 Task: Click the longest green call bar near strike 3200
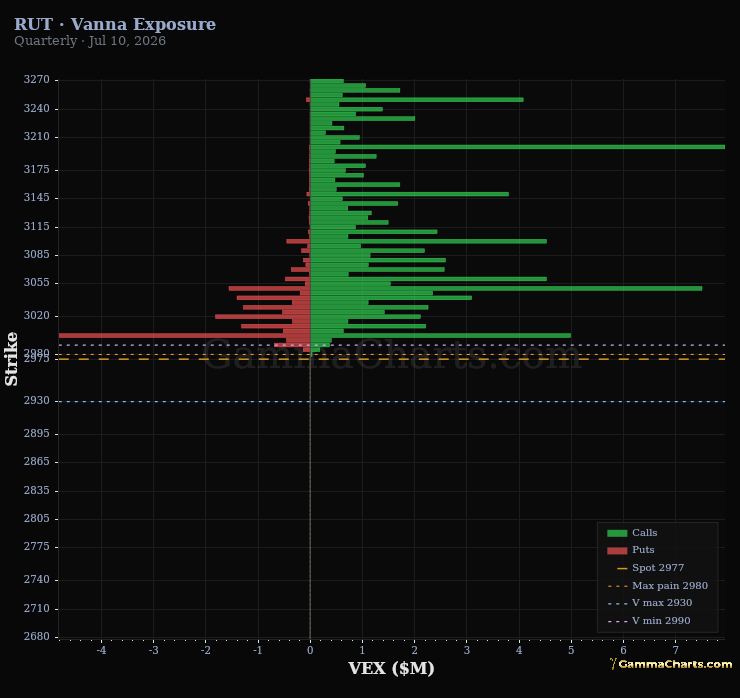517,147
